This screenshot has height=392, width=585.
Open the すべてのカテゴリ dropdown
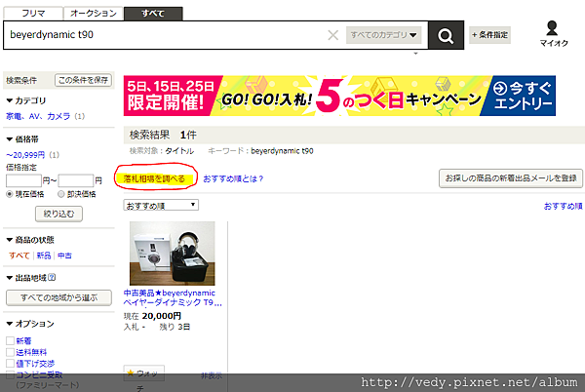[x=383, y=35]
